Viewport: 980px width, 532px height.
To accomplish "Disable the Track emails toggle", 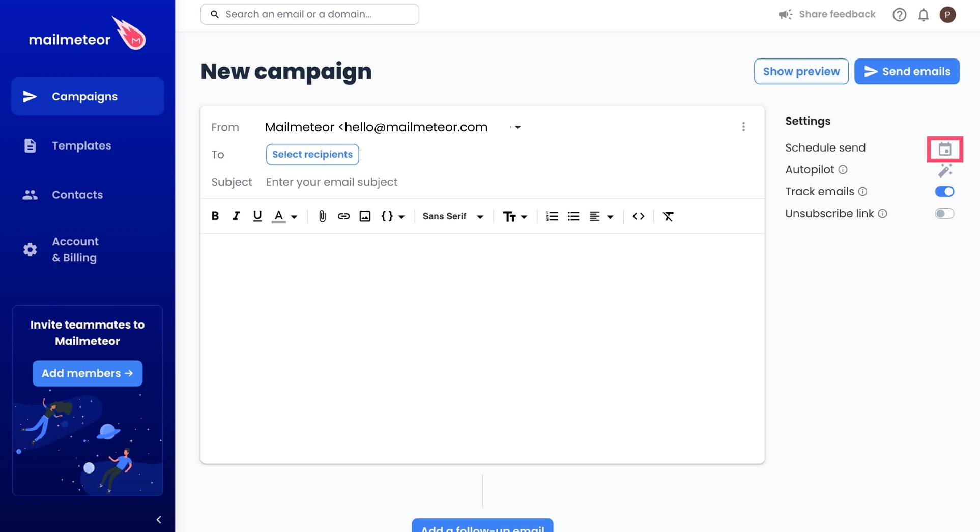I will click(944, 192).
